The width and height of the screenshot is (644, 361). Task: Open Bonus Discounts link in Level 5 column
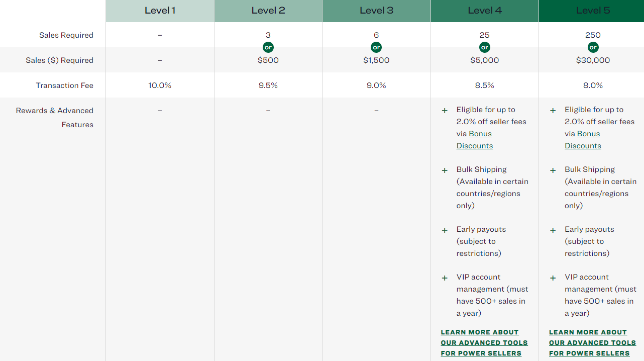click(x=583, y=140)
